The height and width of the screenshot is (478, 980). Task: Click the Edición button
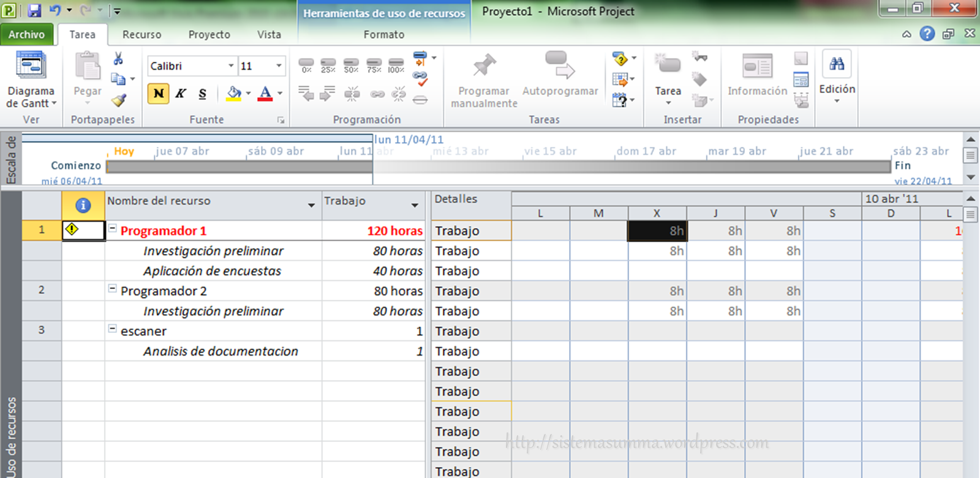[x=837, y=73]
